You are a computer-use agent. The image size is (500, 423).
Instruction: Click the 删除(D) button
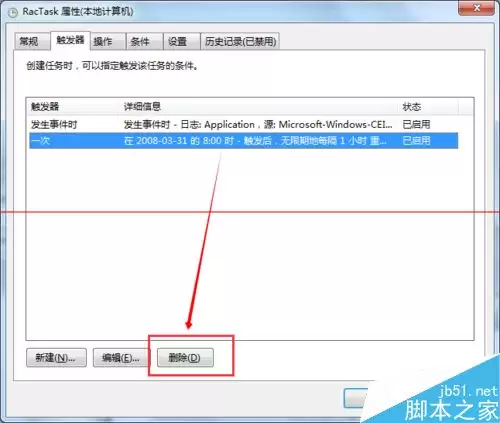tap(185, 358)
